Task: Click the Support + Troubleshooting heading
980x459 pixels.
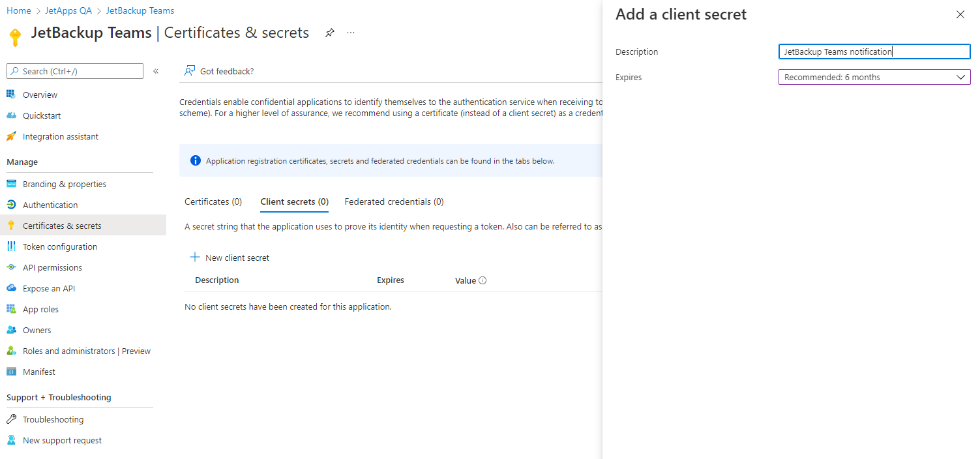Action: point(59,397)
